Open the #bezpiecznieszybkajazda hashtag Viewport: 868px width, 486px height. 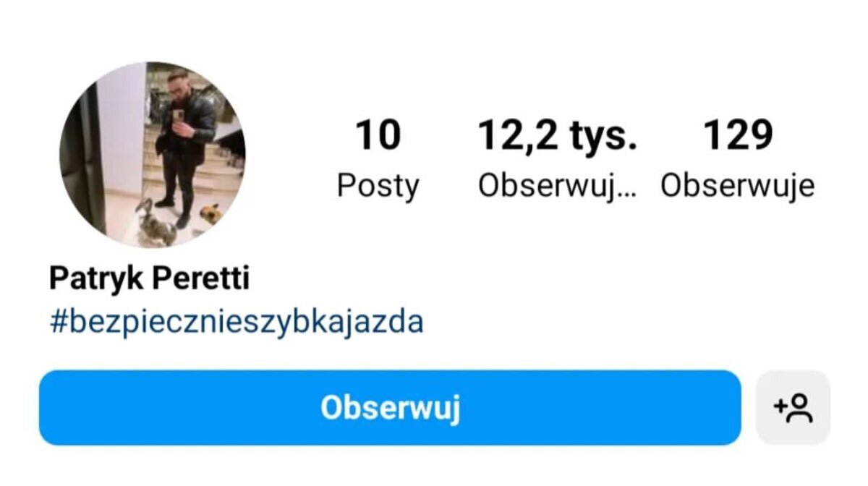237,322
